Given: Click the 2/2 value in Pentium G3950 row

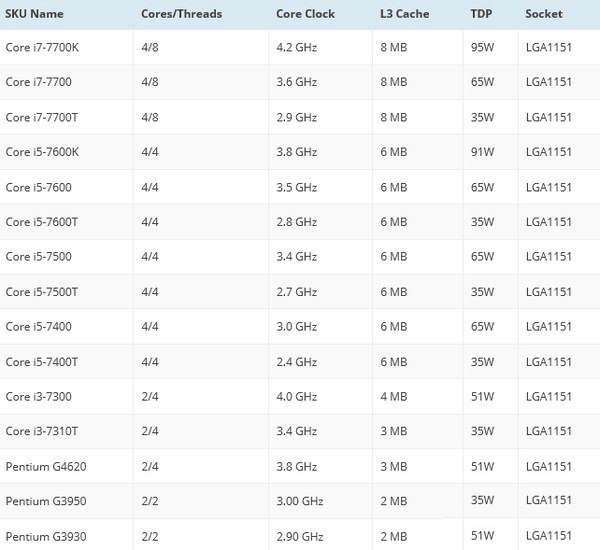Looking at the screenshot, I should coord(150,501).
